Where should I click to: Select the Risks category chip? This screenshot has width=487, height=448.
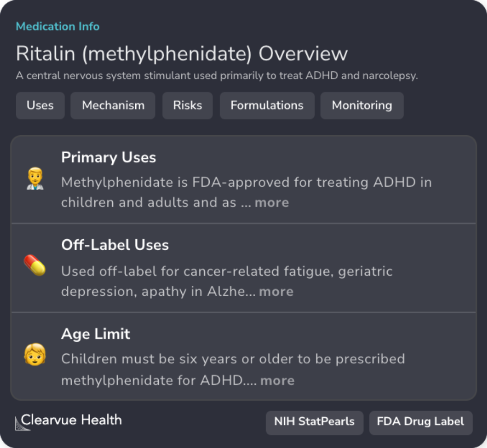tap(187, 105)
